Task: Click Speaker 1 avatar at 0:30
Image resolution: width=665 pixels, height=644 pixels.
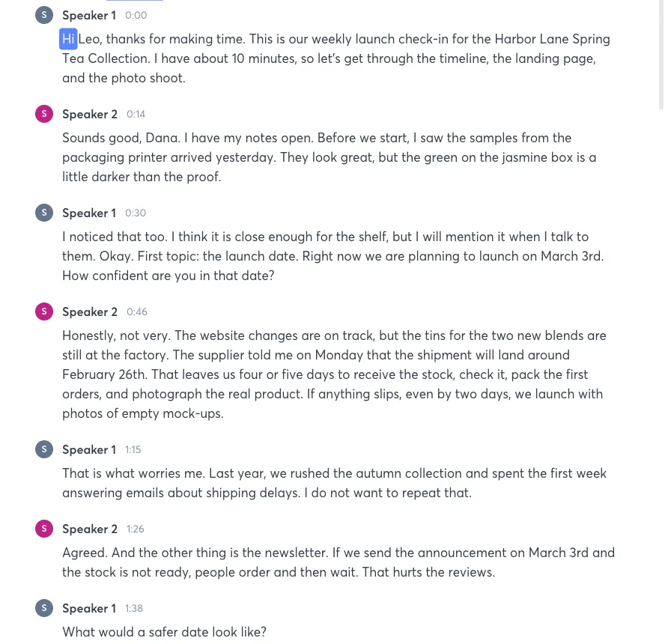Action: 44,213
